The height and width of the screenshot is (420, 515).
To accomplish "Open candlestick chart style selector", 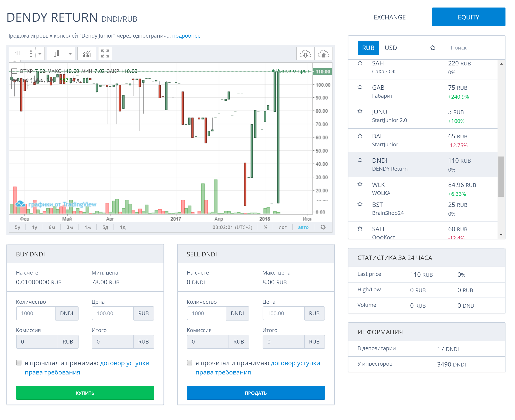I will pyautogui.click(x=56, y=53).
